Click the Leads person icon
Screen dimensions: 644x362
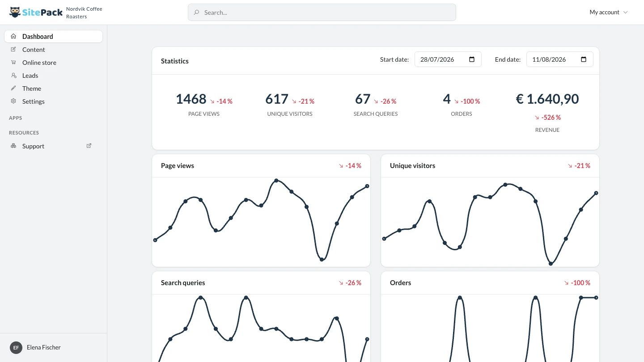click(13, 75)
